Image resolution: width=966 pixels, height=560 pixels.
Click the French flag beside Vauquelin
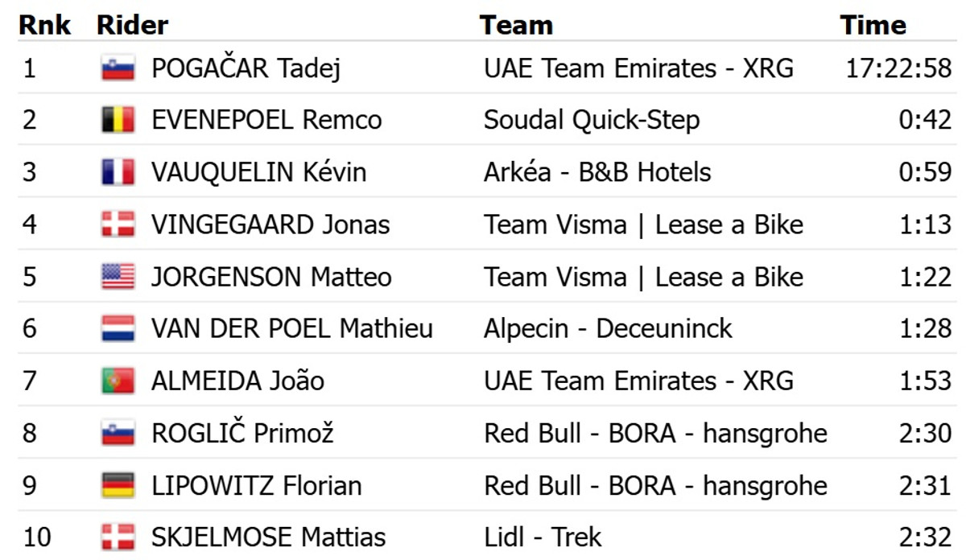[118, 172]
